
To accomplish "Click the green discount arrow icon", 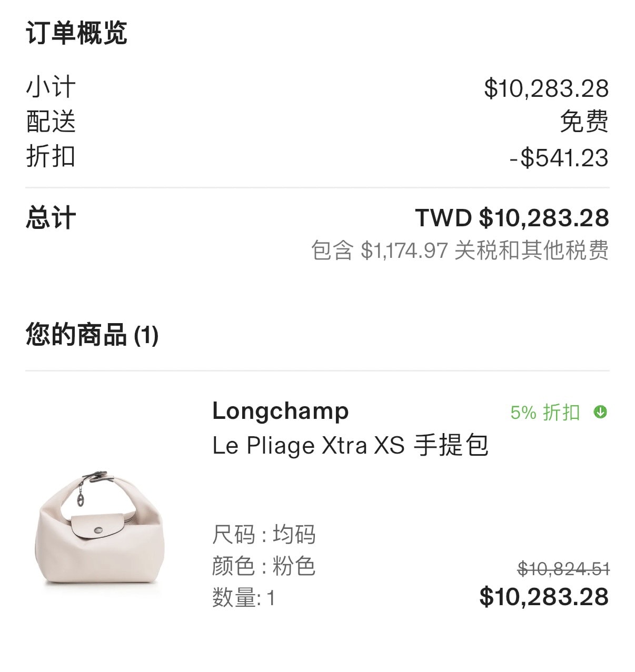I will pos(600,412).
